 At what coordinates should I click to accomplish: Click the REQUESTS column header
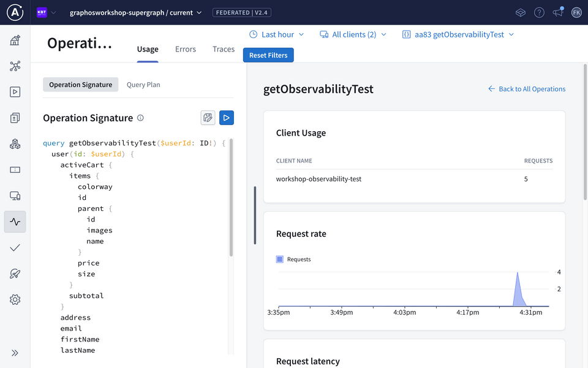click(538, 161)
